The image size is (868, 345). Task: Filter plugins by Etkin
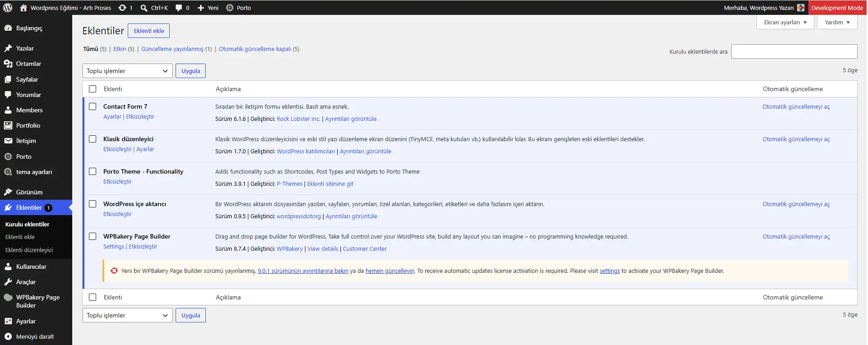(120, 49)
